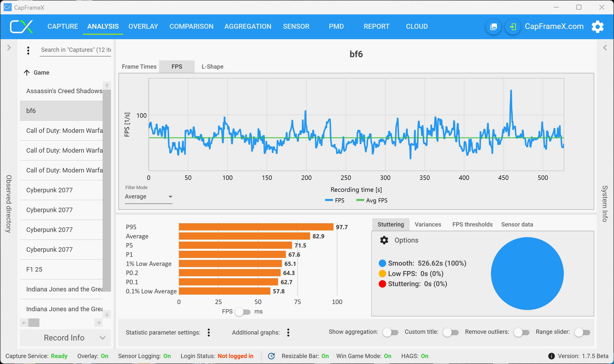This screenshot has height=364, width=614.
Task: Open the Filter Mode Average dropdown
Action: [148, 196]
